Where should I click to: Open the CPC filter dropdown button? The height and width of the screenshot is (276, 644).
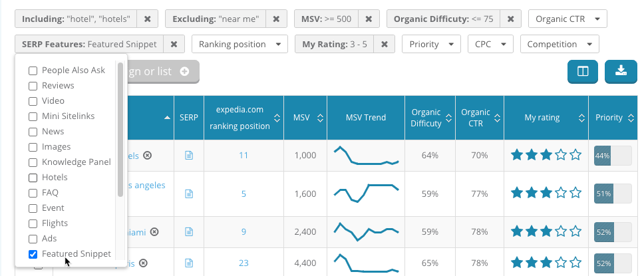click(x=490, y=45)
